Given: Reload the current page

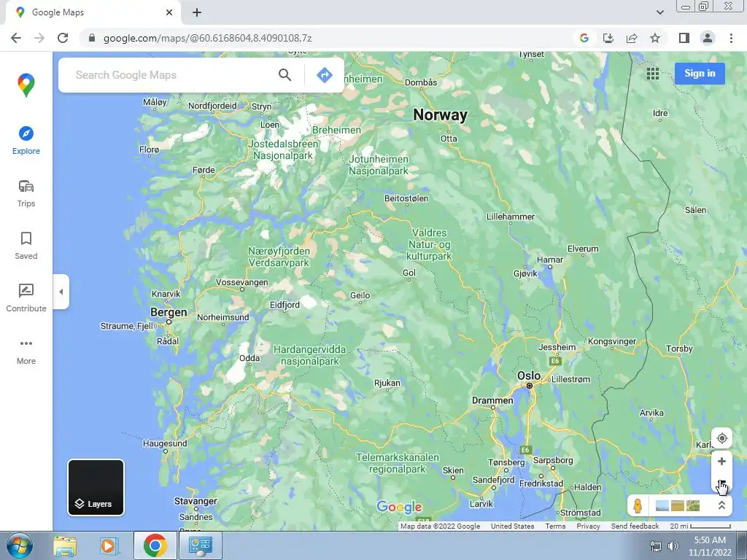Looking at the screenshot, I should pos(63,38).
